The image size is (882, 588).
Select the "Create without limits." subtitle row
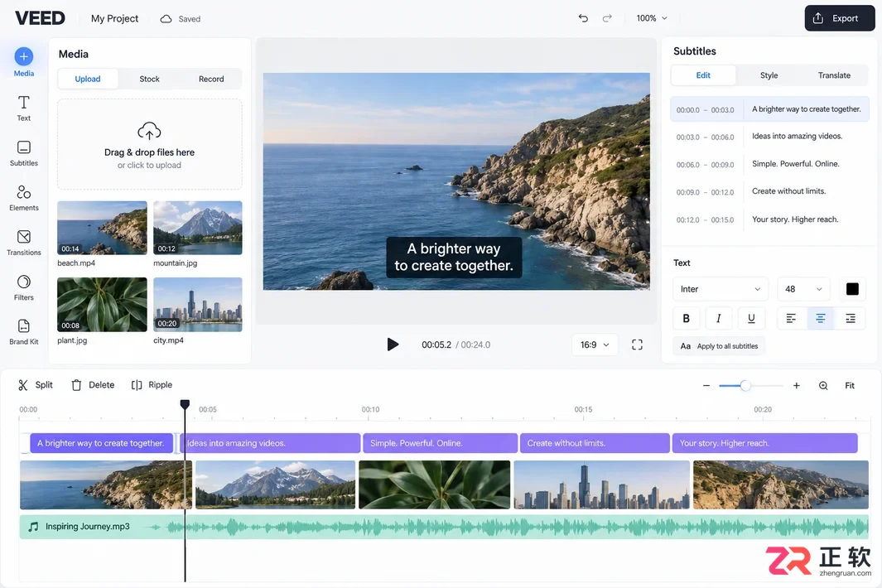769,192
